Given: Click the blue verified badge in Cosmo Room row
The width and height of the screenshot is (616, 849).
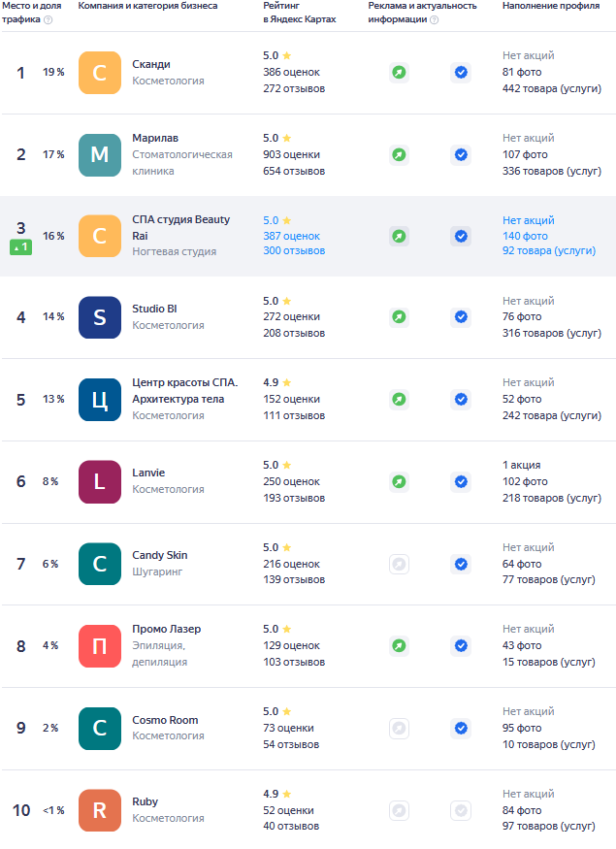Looking at the screenshot, I should [461, 729].
